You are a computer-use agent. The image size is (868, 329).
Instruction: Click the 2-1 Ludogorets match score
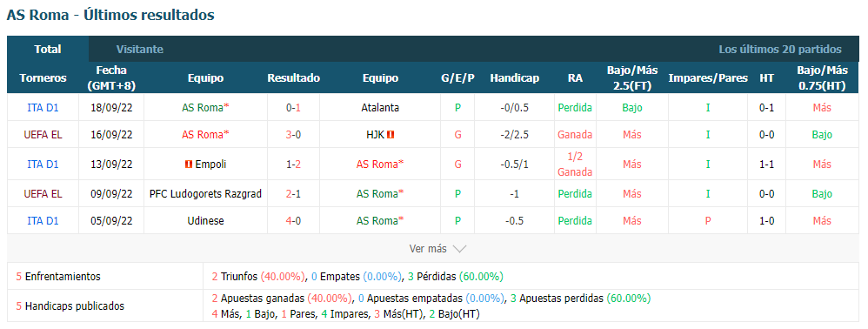[x=293, y=194]
